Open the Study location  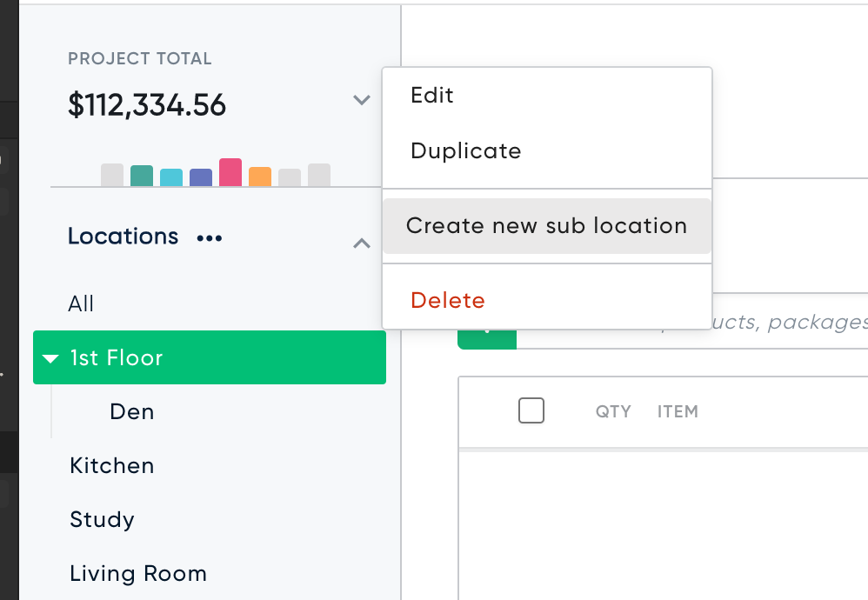point(102,520)
